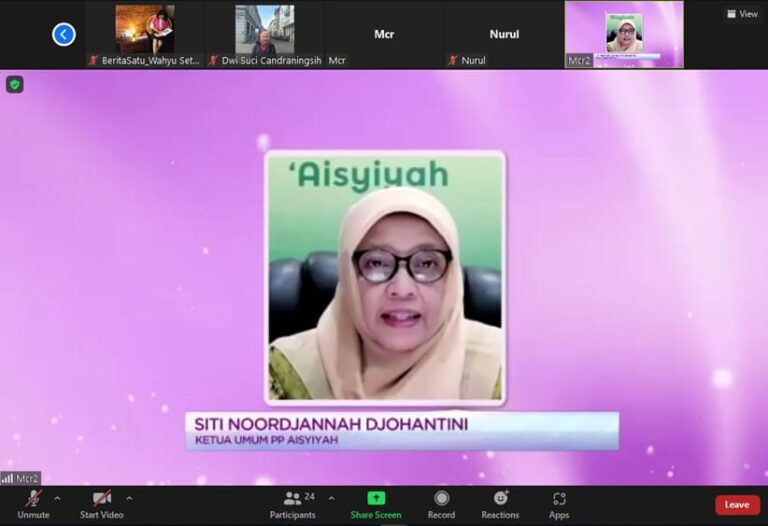Leave the meeting
Screen dimensions: 768x526
[x=737, y=505]
